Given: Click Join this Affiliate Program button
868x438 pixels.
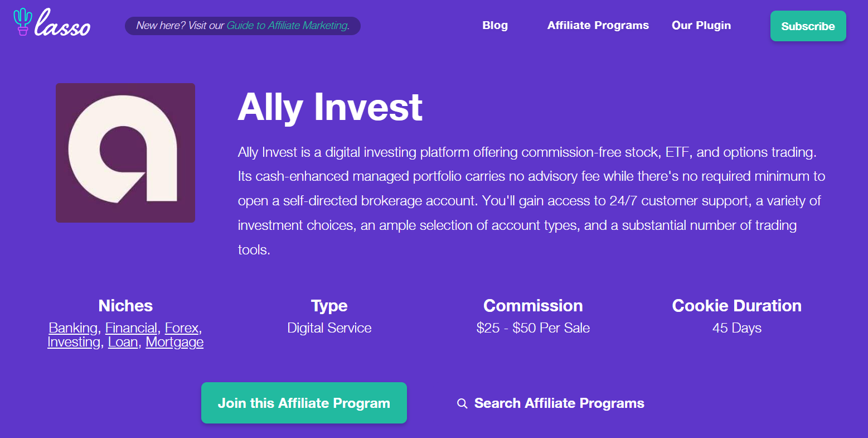Looking at the screenshot, I should tap(304, 403).
